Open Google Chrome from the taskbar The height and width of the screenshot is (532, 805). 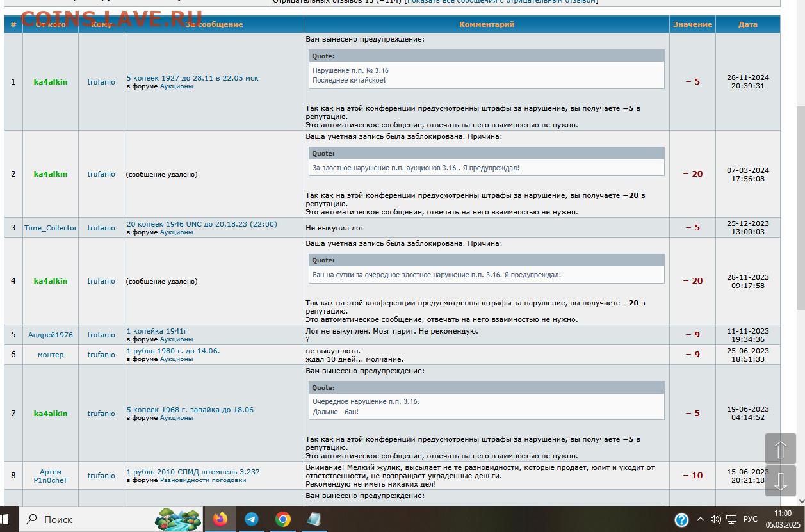(283, 519)
